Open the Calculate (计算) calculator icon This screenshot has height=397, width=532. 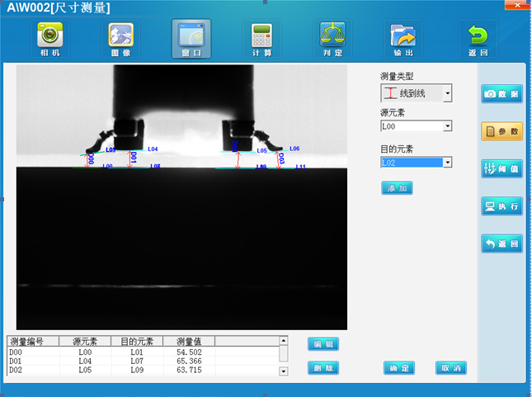[262, 38]
